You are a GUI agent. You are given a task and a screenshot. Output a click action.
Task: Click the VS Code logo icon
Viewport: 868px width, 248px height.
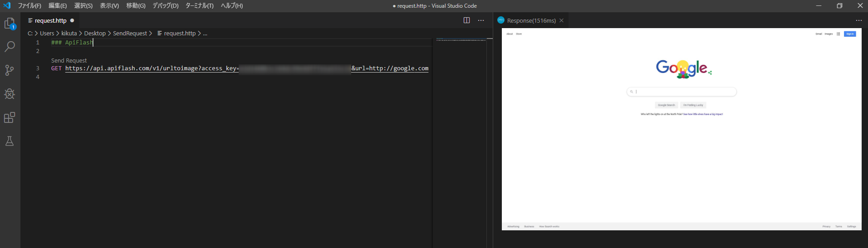tap(7, 5)
